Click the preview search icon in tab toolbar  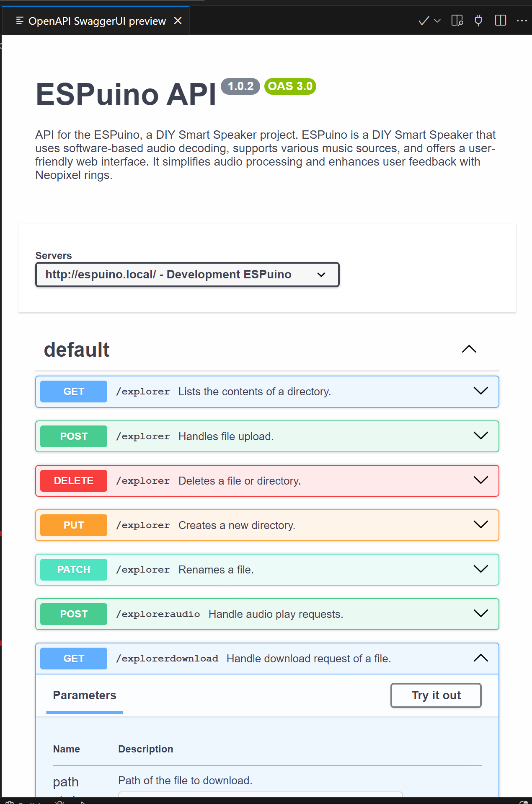[457, 21]
